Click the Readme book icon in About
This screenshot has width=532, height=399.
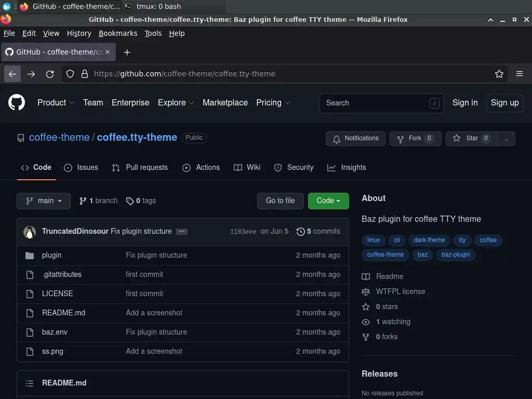point(366,276)
